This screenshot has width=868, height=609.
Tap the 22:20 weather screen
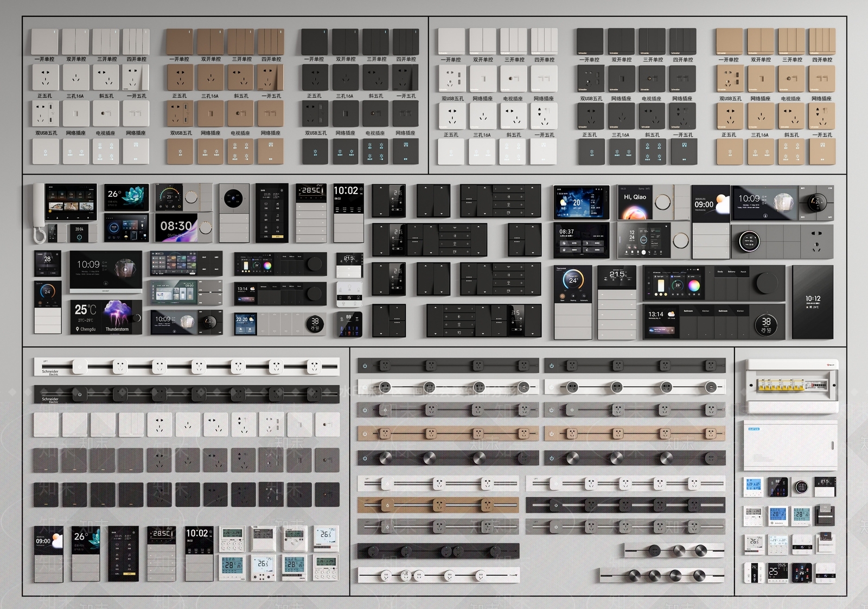point(245,324)
